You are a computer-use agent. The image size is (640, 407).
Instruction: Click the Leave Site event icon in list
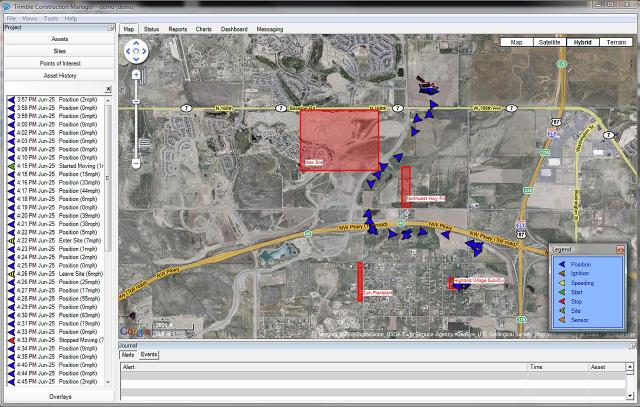pos(11,274)
